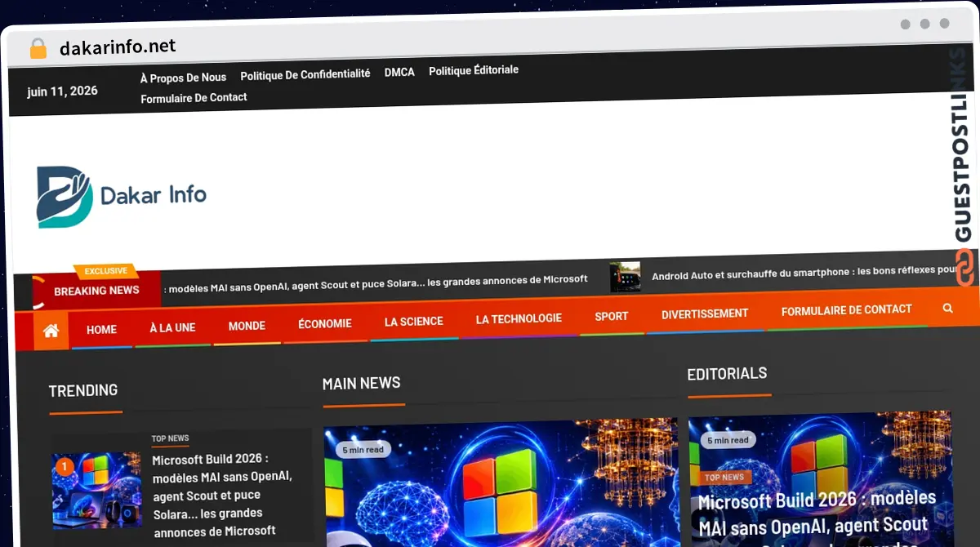Select the HOME menu item
The height and width of the screenshot is (547, 980).
(101, 329)
